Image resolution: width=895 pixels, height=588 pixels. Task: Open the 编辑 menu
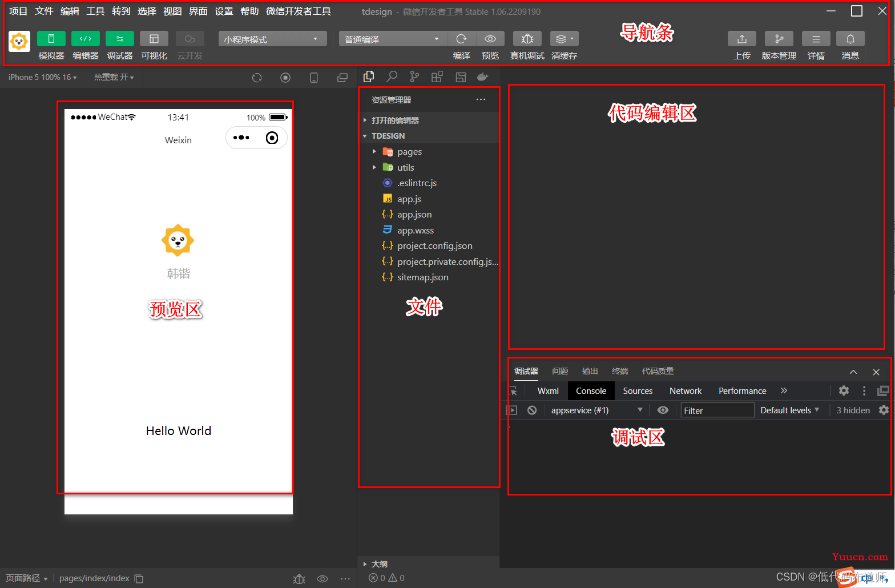(70, 11)
